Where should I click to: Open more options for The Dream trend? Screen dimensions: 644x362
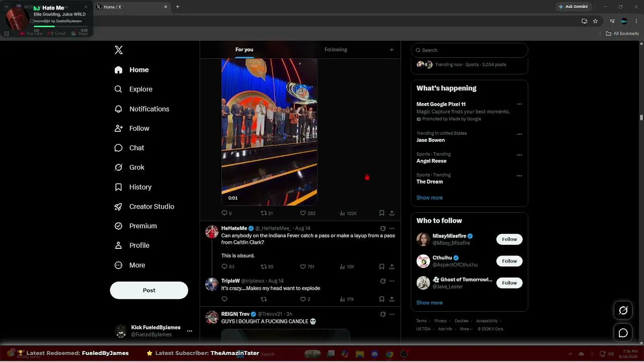tap(519, 176)
